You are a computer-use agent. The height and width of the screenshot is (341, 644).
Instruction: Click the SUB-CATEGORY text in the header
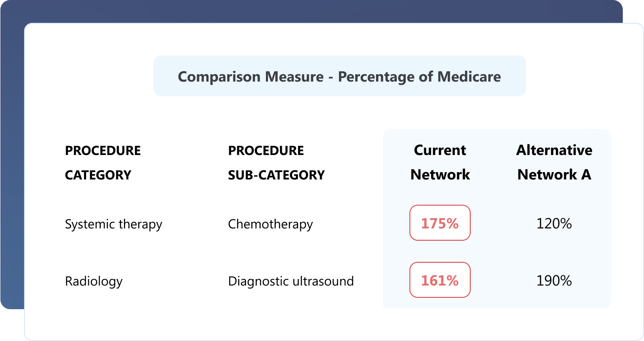point(276,175)
